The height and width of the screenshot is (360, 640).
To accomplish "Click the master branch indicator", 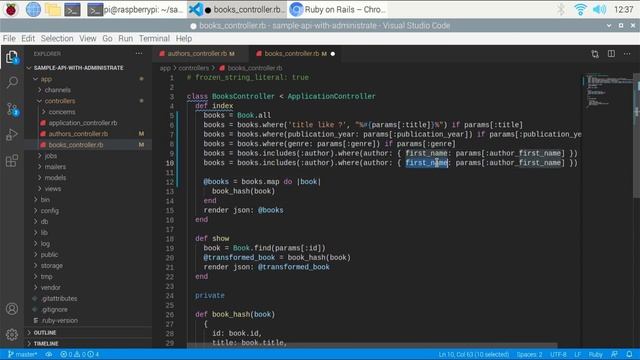I will (x=22, y=354).
